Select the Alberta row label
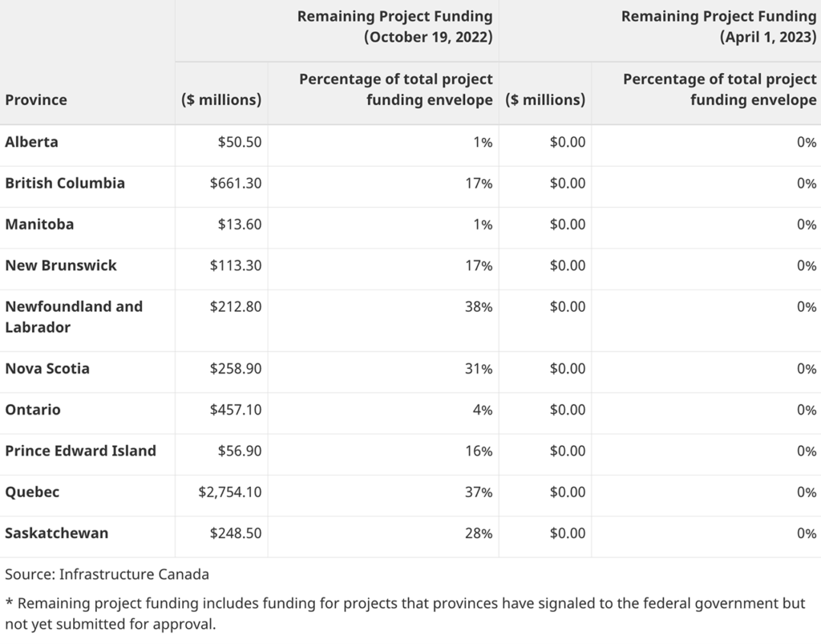This screenshot has width=821, height=644. coord(32,142)
